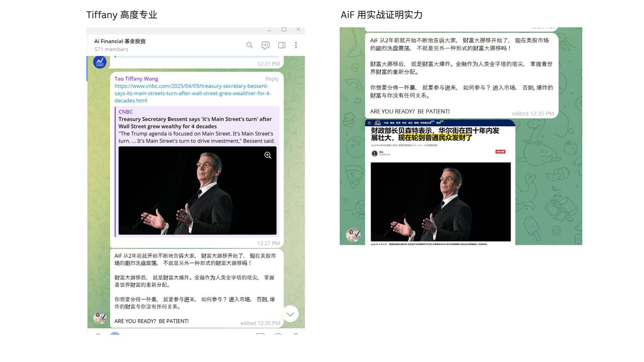644x362 pixels.
Task: Toggle the side panel icon in header
Action: pyautogui.click(x=282, y=45)
